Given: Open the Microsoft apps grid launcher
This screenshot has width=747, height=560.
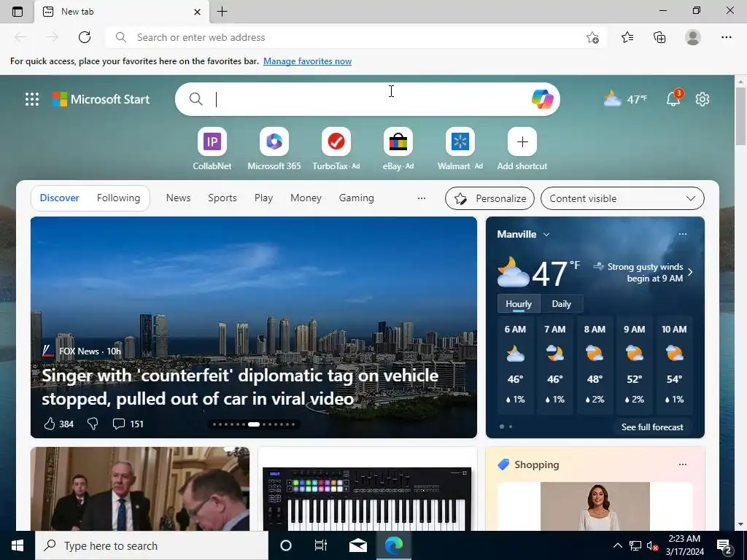Looking at the screenshot, I should click(32, 99).
